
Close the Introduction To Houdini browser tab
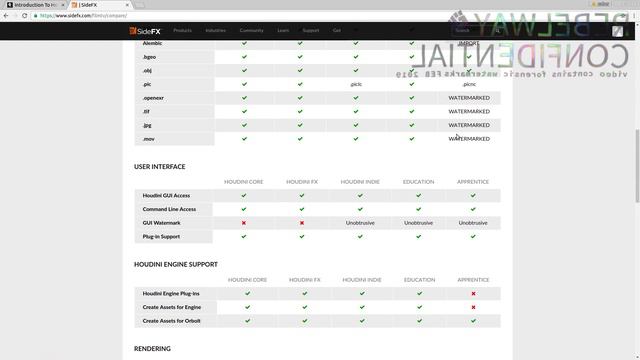(63, 5)
